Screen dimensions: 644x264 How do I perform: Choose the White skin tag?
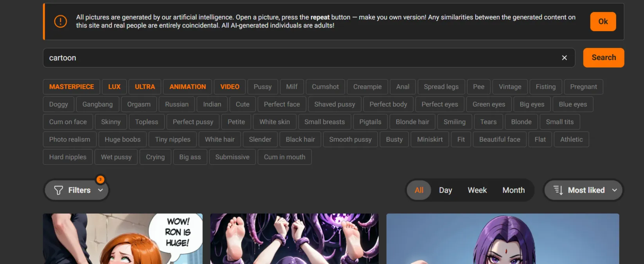[275, 122]
